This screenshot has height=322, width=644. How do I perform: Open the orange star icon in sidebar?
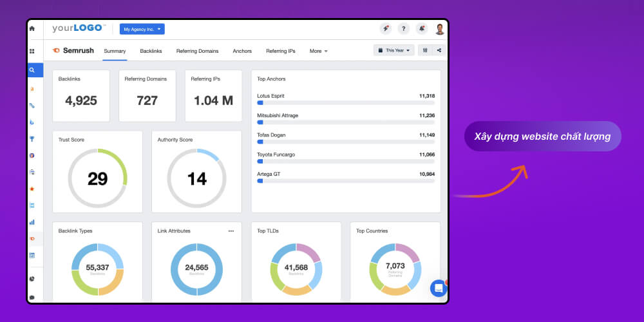tap(32, 189)
